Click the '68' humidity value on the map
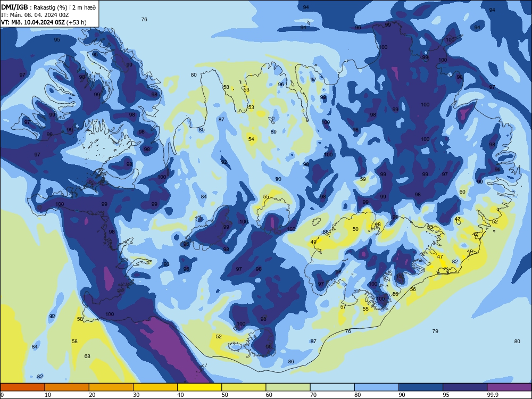The height and width of the screenshot is (399, 532). (87, 356)
